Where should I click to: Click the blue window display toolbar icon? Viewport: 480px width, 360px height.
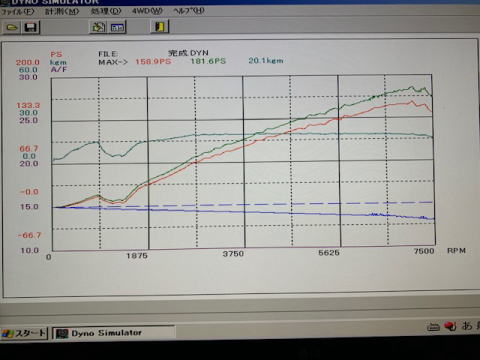click(117, 27)
